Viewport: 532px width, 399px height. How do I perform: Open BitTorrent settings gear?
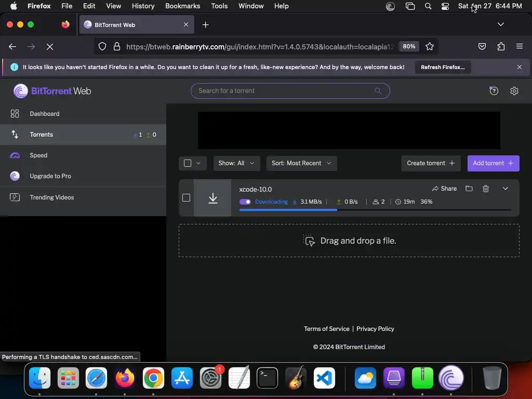tap(514, 90)
